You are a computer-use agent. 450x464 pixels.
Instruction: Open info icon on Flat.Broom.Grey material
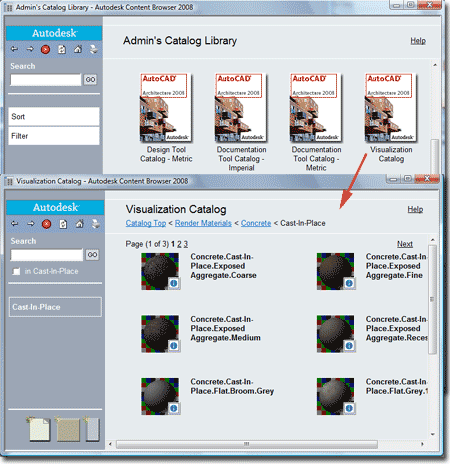pos(174,408)
